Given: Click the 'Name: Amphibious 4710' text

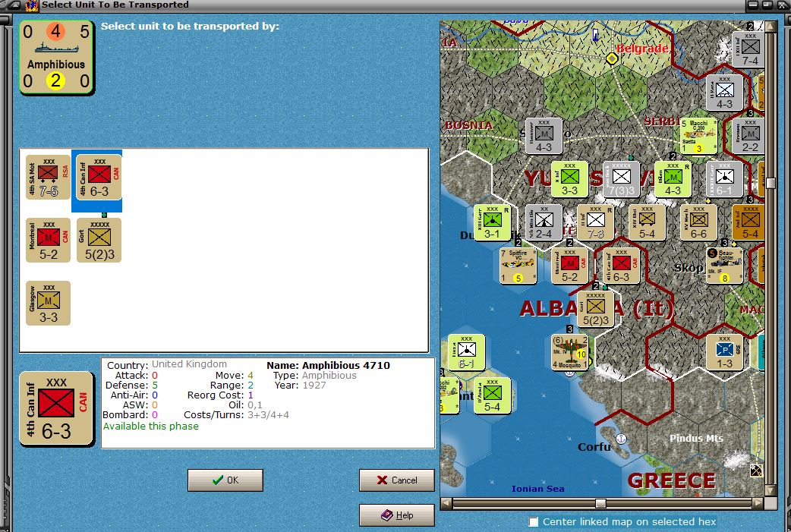Looking at the screenshot, I should point(329,365).
